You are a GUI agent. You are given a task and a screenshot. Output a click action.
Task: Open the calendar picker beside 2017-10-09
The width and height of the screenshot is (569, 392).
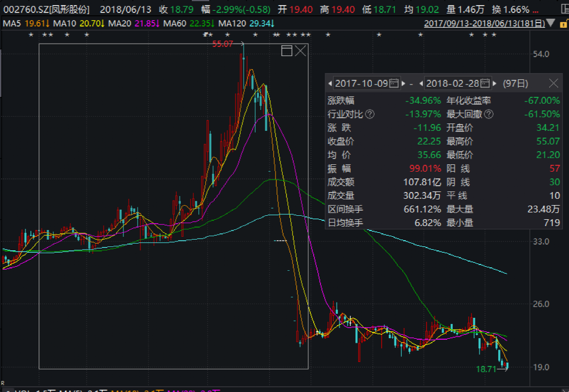(x=395, y=83)
